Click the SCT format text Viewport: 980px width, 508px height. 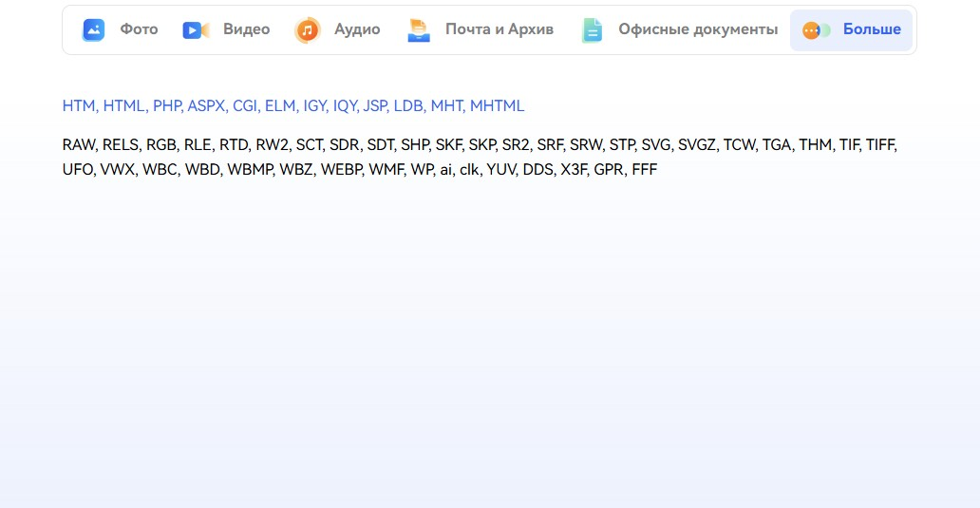coord(309,145)
